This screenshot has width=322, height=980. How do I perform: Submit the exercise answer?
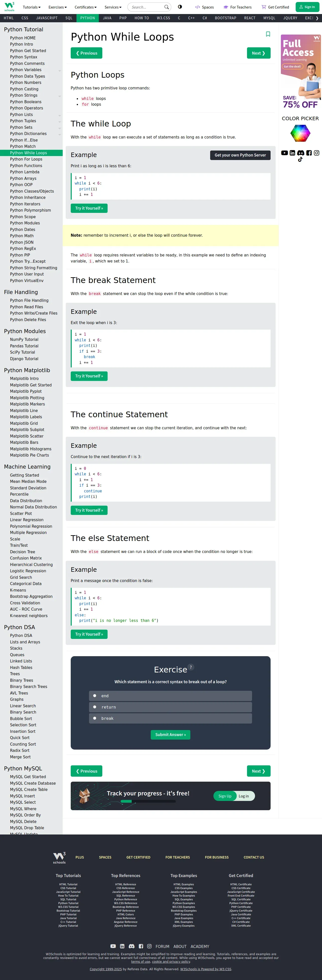(x=170, y=735)
